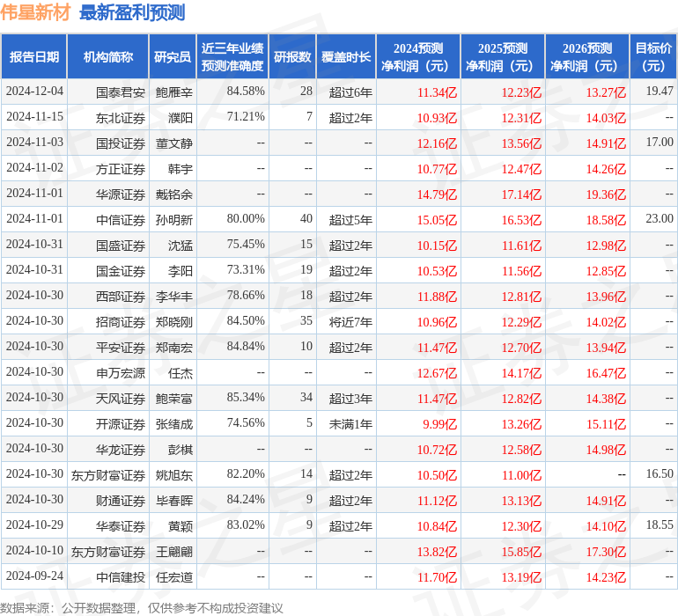Screen dimensions: 678x616
Task: Click target price 17.00
Action: coord(660,142)
